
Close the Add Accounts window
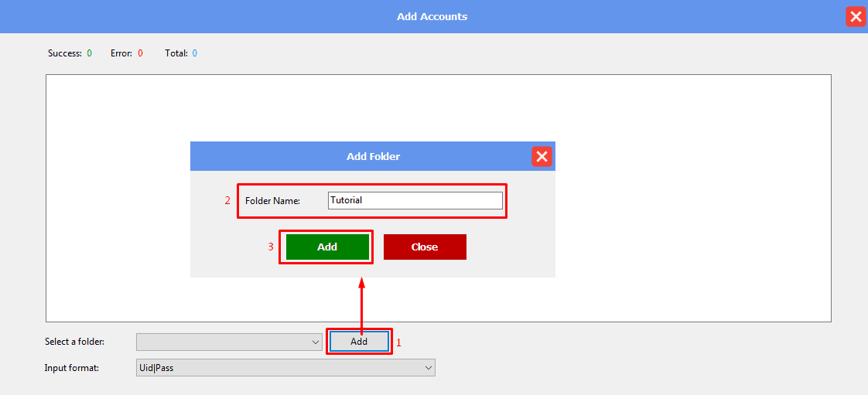(x=855, y=17)
